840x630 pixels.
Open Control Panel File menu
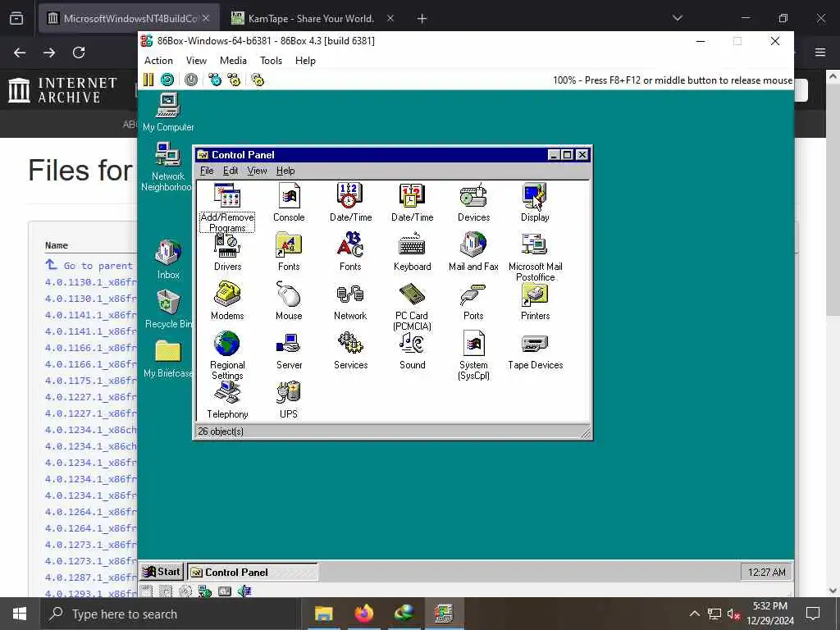click(207, 171)
